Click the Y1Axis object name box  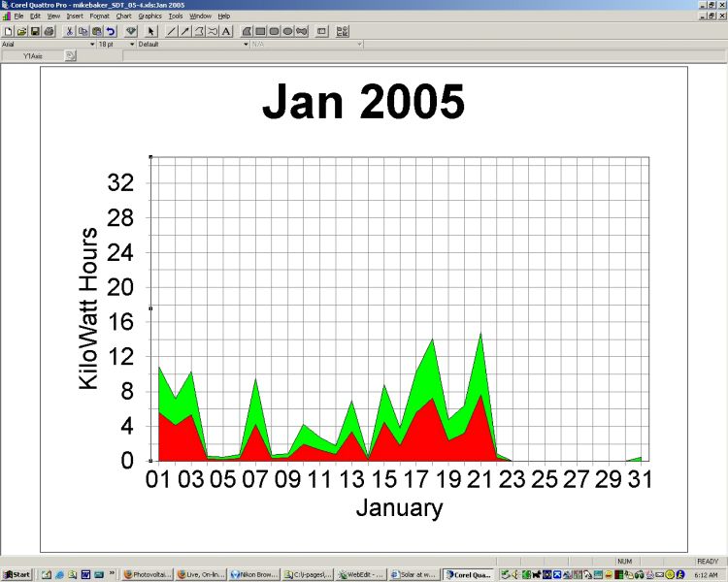pyautogui.click(x=32, y=56)
